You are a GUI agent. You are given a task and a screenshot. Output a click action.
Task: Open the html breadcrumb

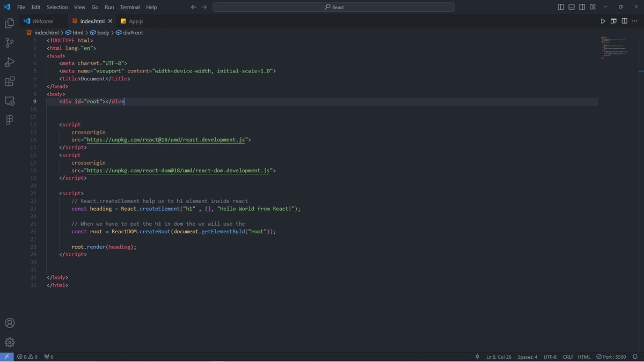(x=74, y=33)
